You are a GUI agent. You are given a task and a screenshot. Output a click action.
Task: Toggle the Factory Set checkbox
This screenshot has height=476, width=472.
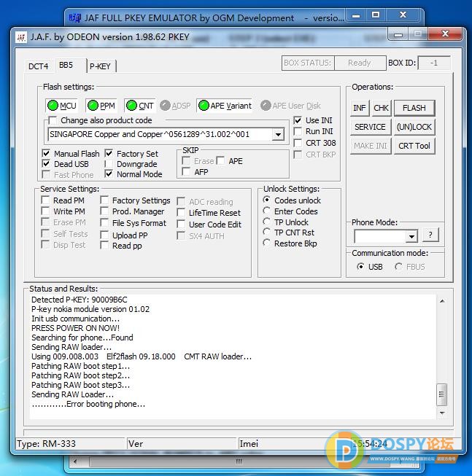click(x=109, y=154)
